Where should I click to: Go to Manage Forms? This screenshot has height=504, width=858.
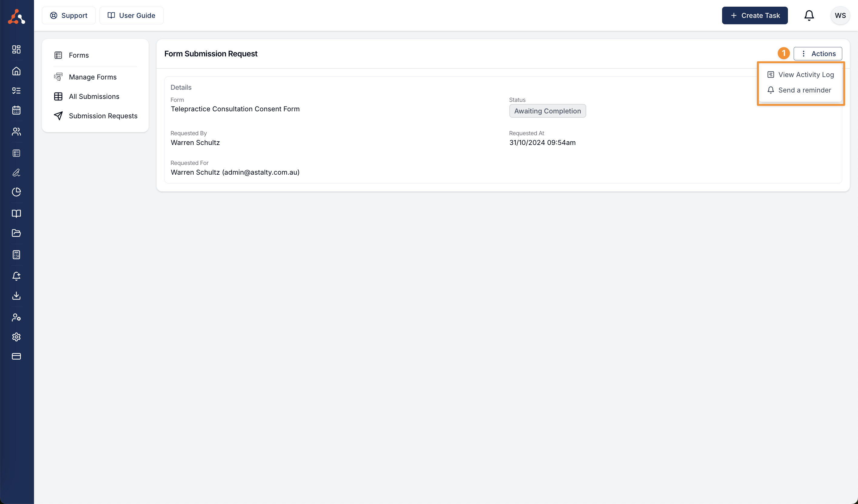(85, 77)
